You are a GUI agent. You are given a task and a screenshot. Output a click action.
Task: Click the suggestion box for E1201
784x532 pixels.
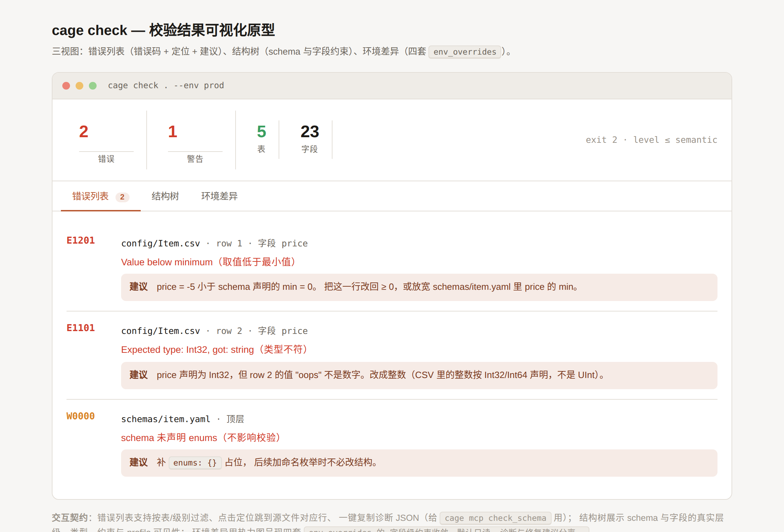coord(419,287)
